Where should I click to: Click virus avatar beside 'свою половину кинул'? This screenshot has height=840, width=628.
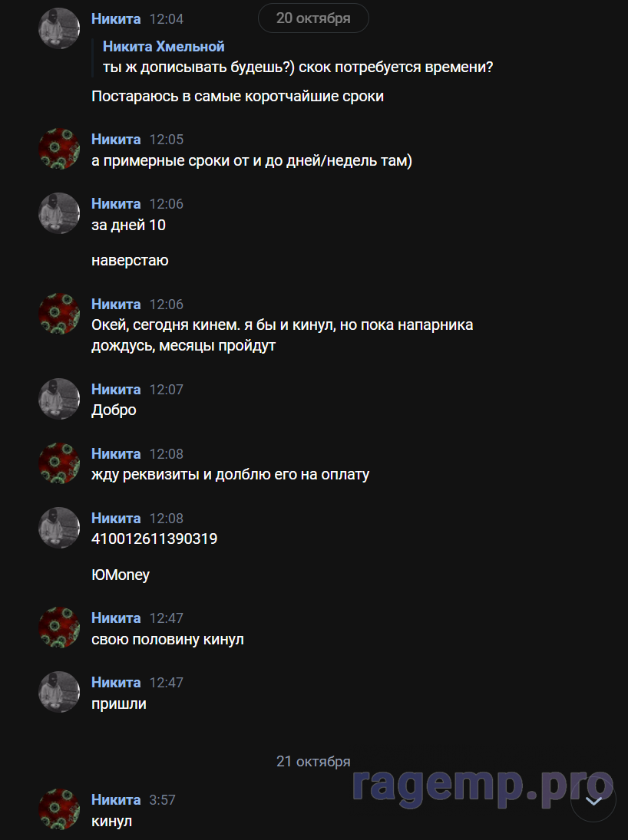(59, 628)
